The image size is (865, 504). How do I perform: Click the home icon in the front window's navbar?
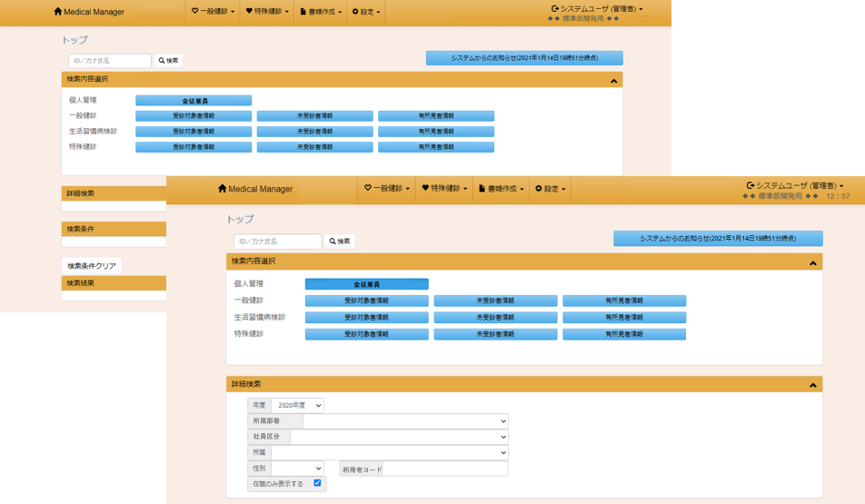click(x=222, y=189)
